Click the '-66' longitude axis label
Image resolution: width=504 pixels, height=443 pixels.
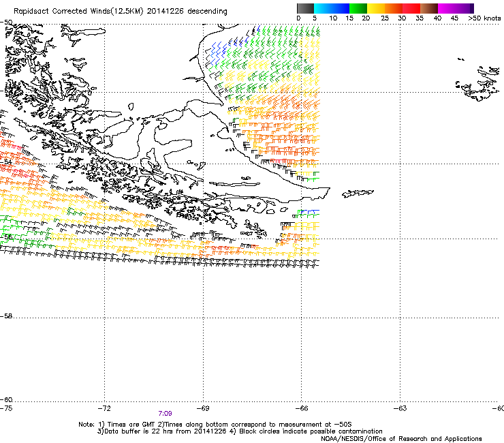pos(302,408)
